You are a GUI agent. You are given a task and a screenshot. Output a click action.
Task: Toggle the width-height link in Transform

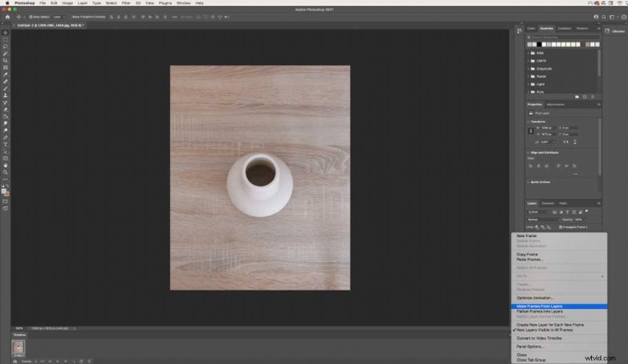click(531, 131)
